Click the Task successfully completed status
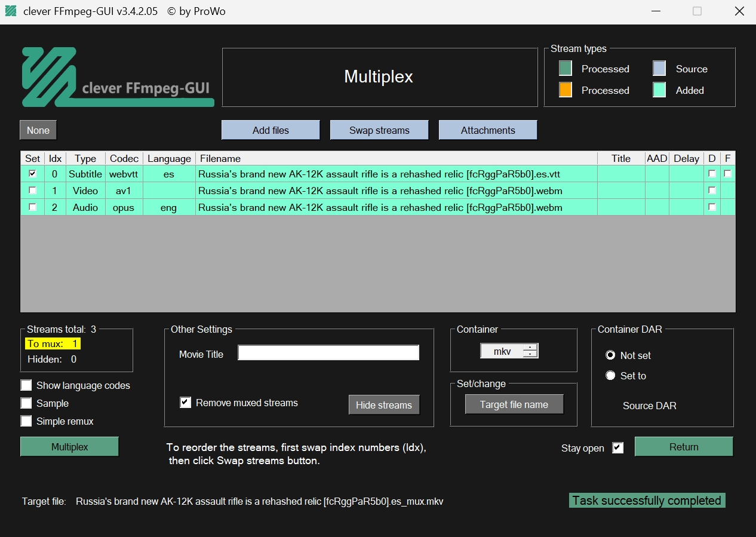Screen dimensions: 756x537 coord(647,501)
